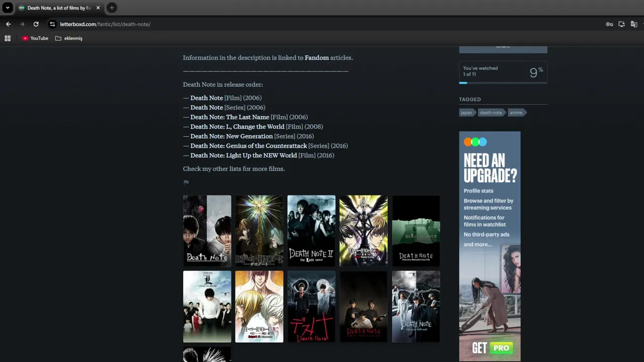Open the saved passwords key icon
The image size is (644, 362).
click(609, 24)
